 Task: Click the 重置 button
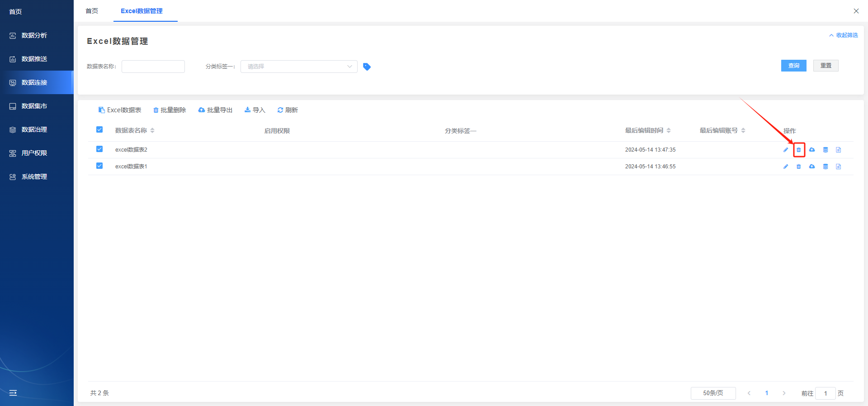826,66
